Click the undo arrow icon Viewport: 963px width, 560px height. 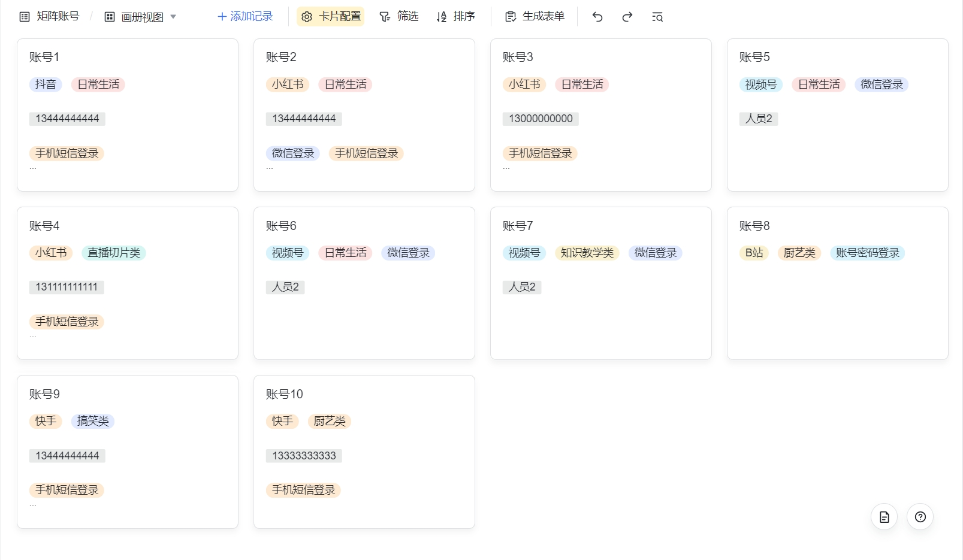[x=597, y=17]
